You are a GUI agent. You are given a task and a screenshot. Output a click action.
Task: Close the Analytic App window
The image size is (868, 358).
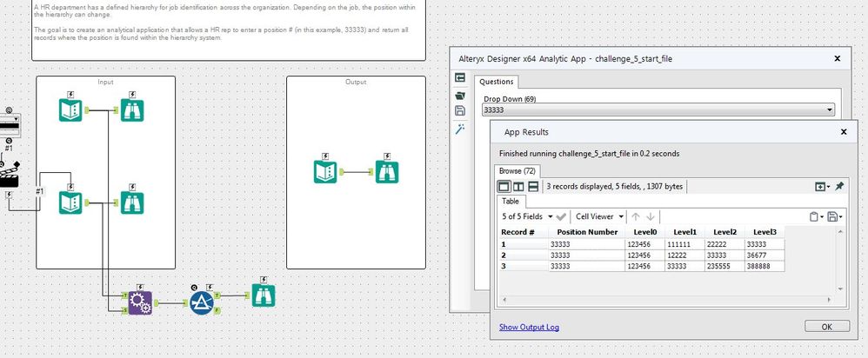(837, 58)
